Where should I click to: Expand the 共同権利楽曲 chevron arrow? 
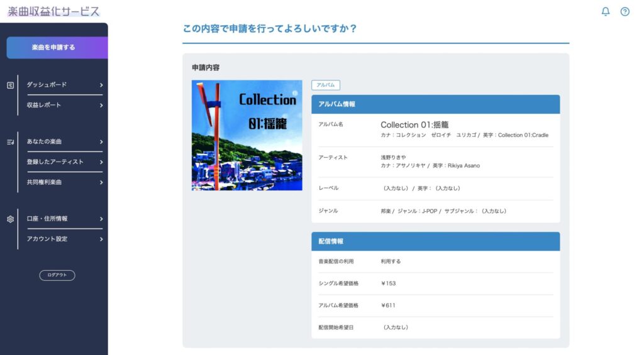tap(101, 182)
